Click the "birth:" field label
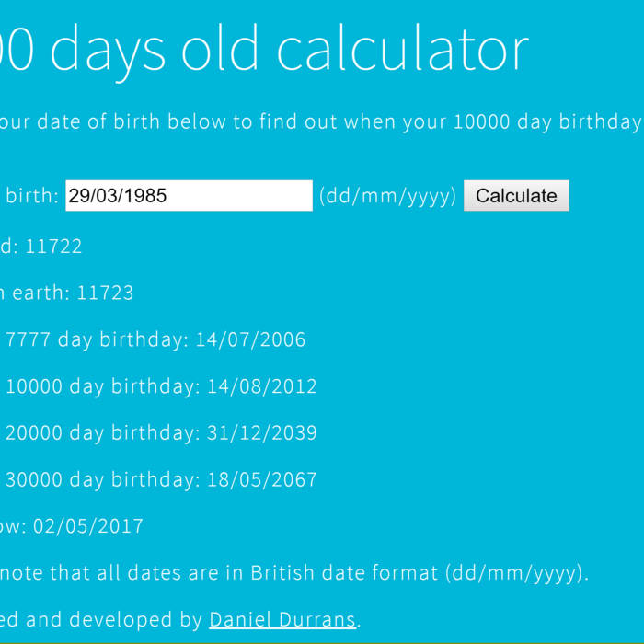644x644 pixels. (32, 196)
